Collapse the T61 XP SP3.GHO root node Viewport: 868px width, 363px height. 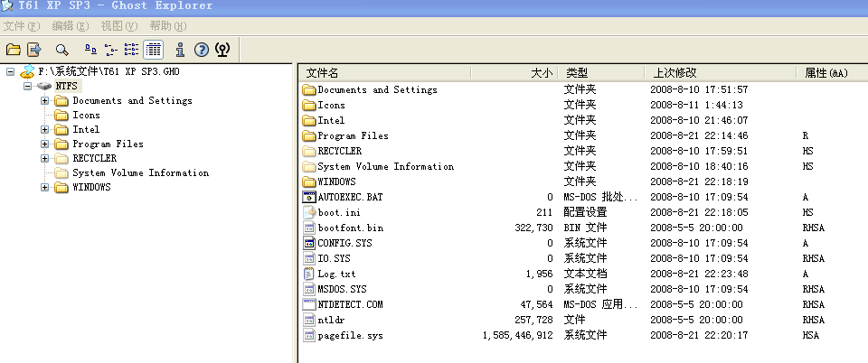point(11,72)
